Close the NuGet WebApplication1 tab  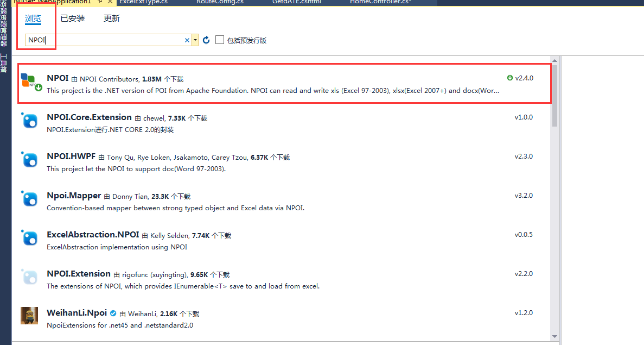coord(110,2)
